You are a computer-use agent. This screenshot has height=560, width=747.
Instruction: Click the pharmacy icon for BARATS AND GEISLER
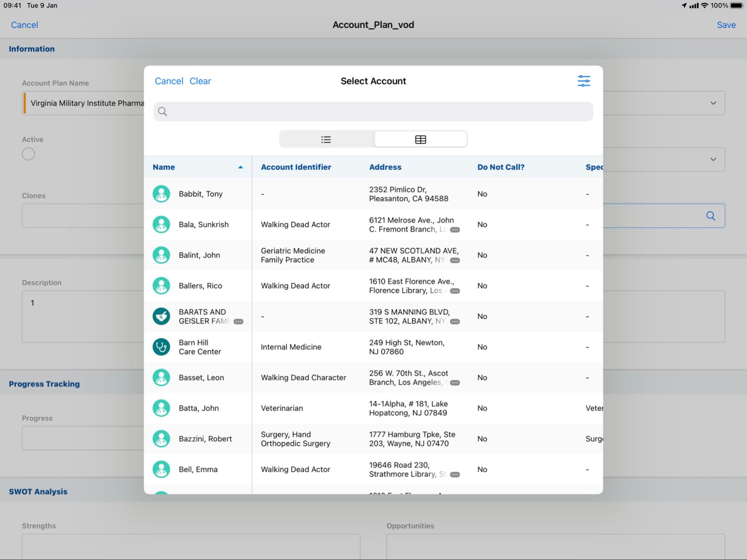(x=161, y=316)
